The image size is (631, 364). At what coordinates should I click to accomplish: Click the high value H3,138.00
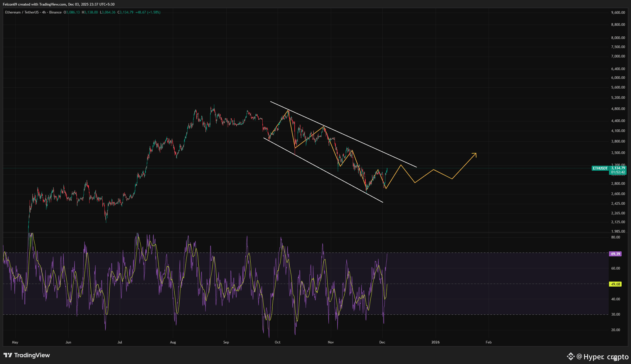(x=90, y=12)
